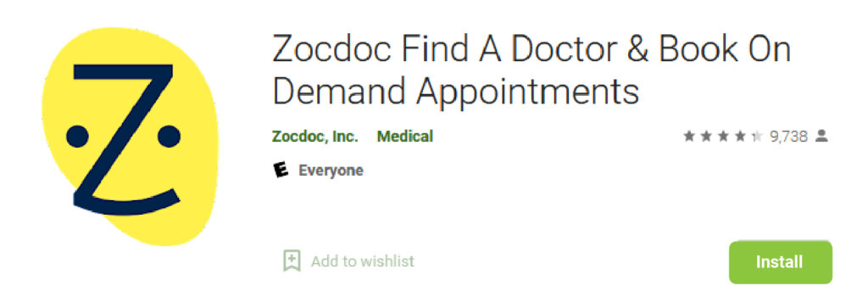Click the first star in the rating
The width and height of the screenshot is (868, 308).
(688, 136)
